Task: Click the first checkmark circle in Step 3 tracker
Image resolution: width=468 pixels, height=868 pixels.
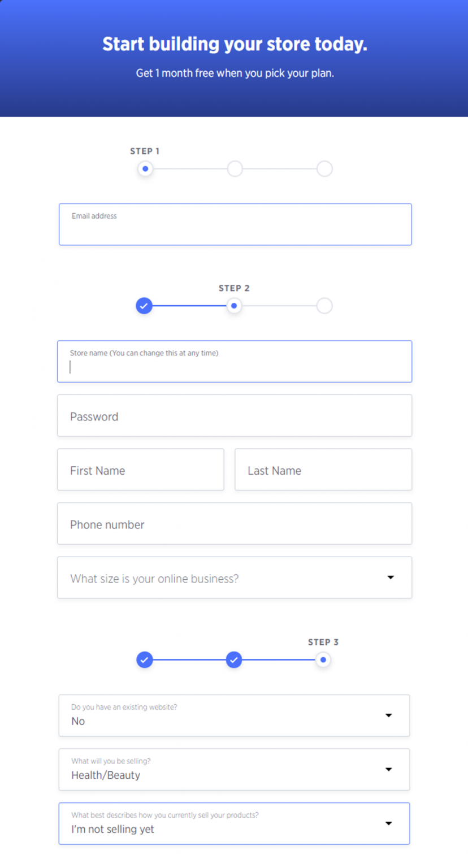Action: pyautogui.click(x=145, y=659)
